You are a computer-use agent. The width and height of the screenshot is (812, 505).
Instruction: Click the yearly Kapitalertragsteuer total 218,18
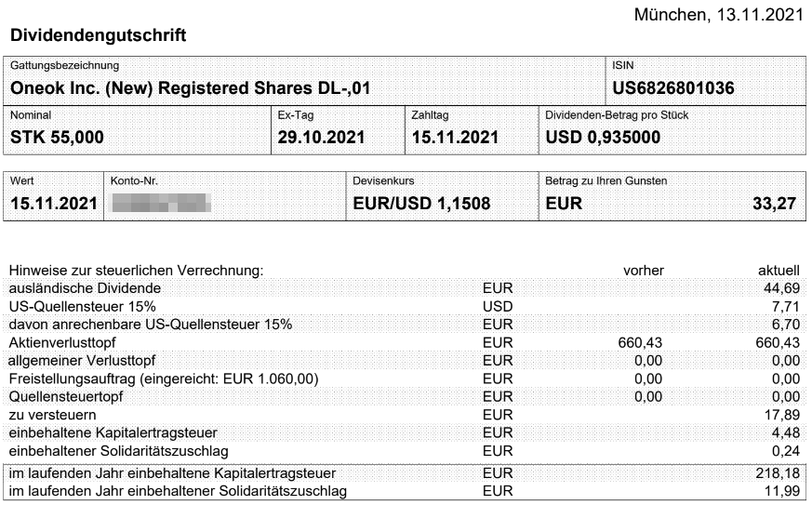[x=778, y=472]
